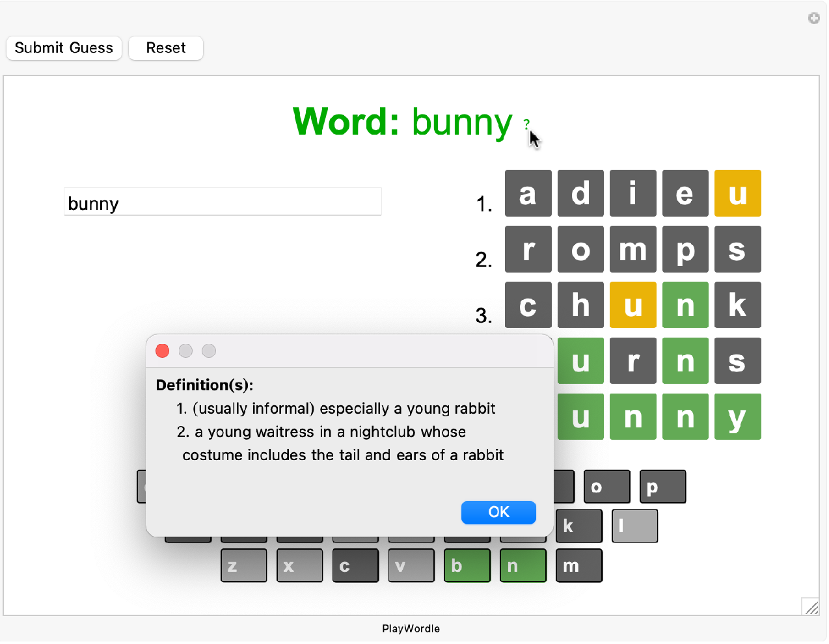Screen dimensions: 829x644
Task: Click the yellow 'u' tile in adieu row
Action: pos(737,194)
